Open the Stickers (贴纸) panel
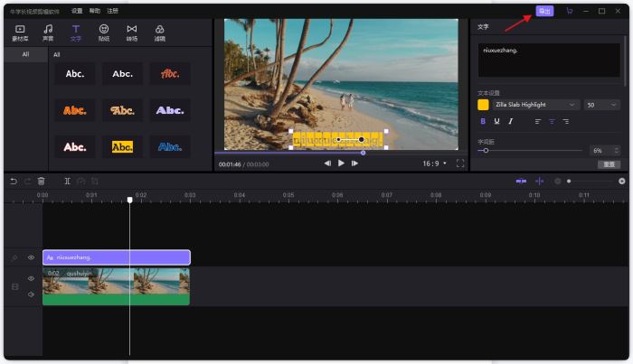633x364 pixels. click(x=104, y=33)
